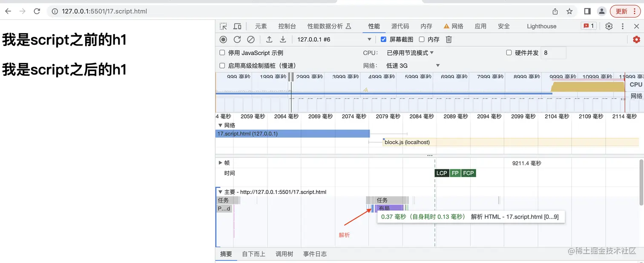Image resolution: width=644 pixels, height=263 pixels.
Task: Open DevTools more options menu
Action: pos(623,26)
